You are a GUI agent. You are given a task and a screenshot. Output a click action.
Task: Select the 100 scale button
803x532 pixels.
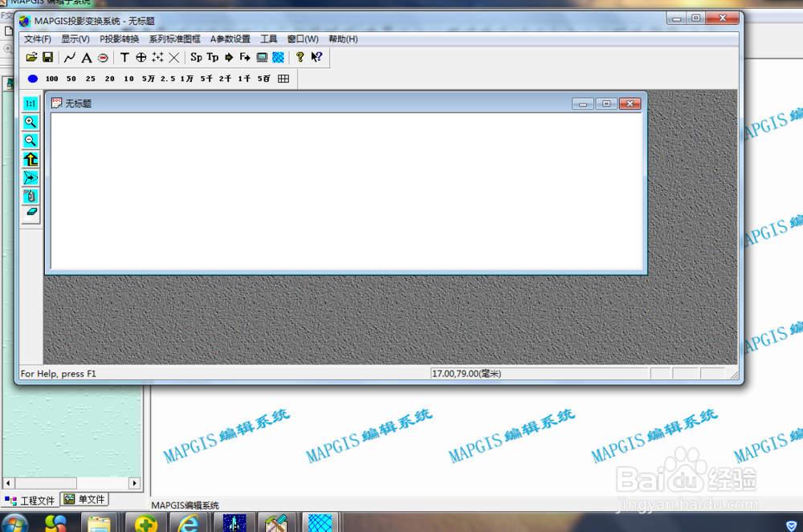pos(51,79)
